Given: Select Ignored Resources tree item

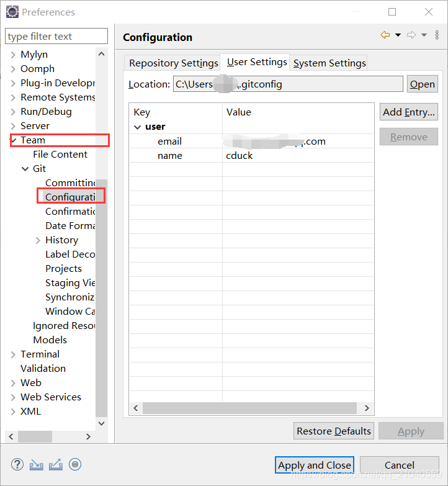Looking at the screenshot, I should coord(64,325).
